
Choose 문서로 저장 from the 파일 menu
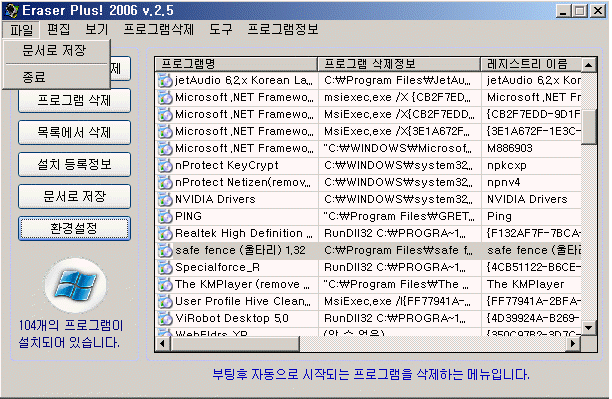pyautogui.click(x=56, y=50)
